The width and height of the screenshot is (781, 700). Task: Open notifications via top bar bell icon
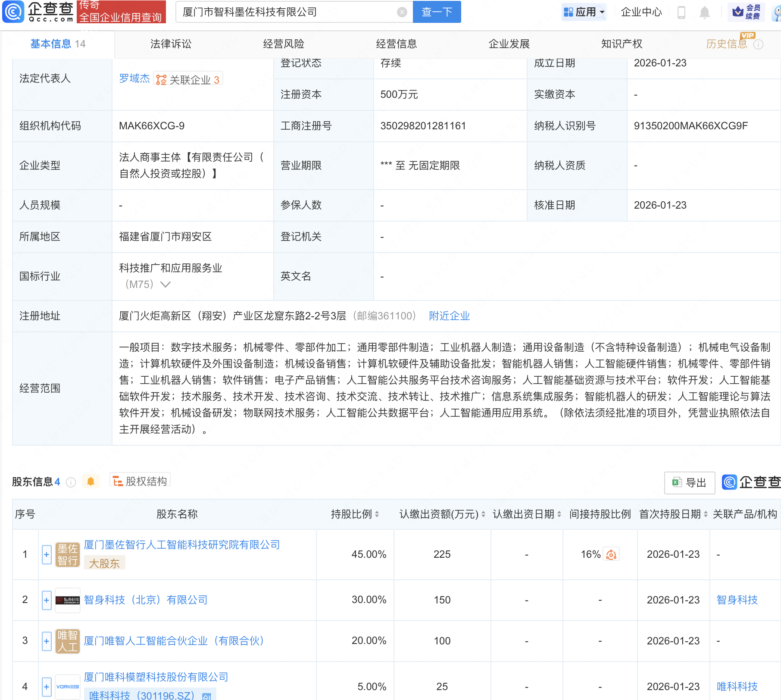[704, 12]
